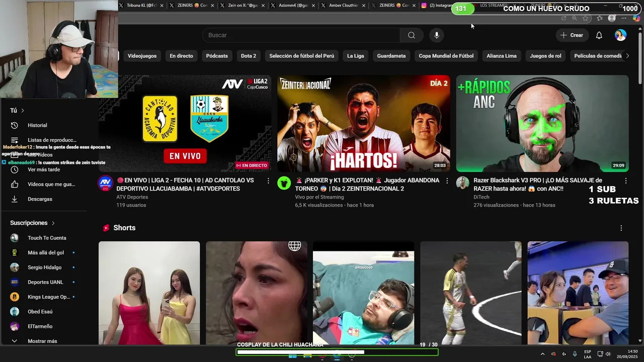644x362 pixels.
Task: Open Más allá del gol subscription
Action: [45, 252]
